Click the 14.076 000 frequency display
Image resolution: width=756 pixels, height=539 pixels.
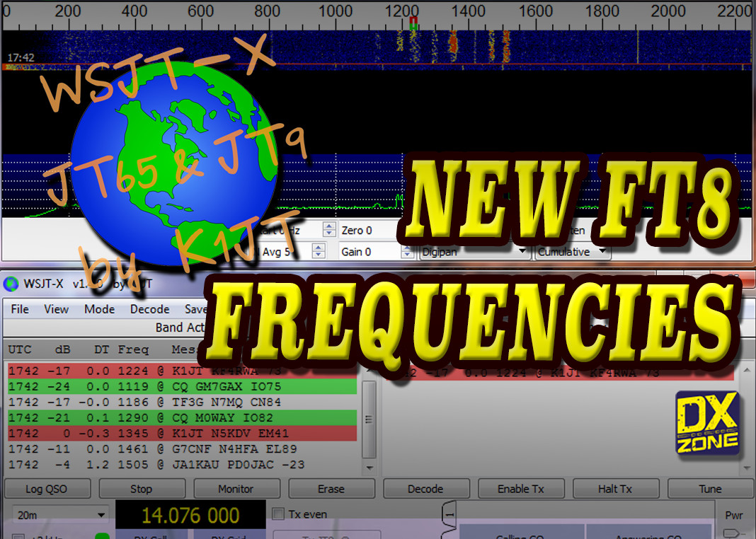click(190, 515)
